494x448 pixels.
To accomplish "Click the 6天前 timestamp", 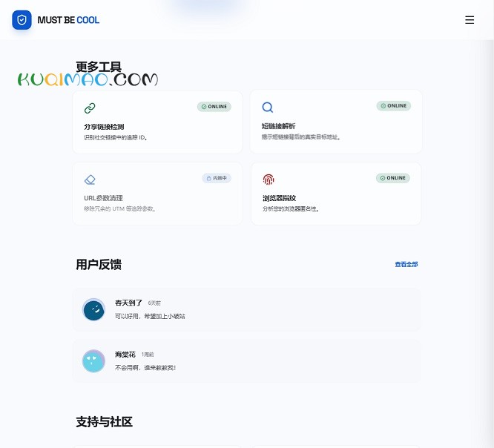I will (154, 303).
